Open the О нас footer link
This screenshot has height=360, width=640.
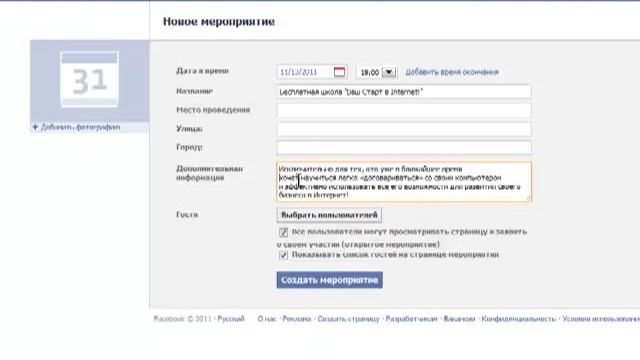pyautogui.click(x=267, y=319)
